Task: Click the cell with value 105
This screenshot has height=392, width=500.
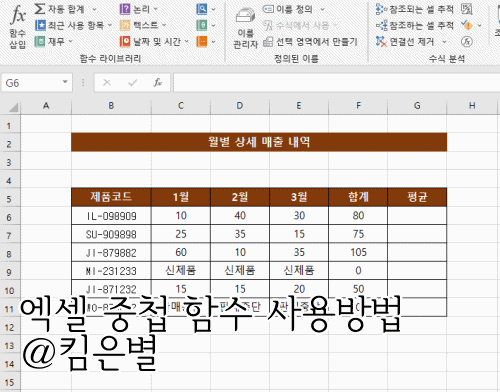Action: coord(358,252)
